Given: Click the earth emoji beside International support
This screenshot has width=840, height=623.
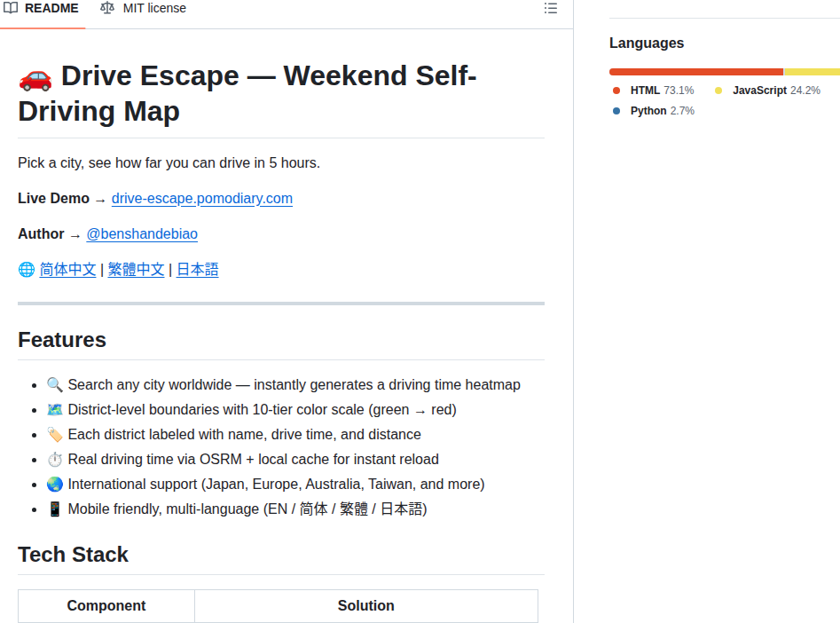Looking at the screenshot, I should [55, 485].
